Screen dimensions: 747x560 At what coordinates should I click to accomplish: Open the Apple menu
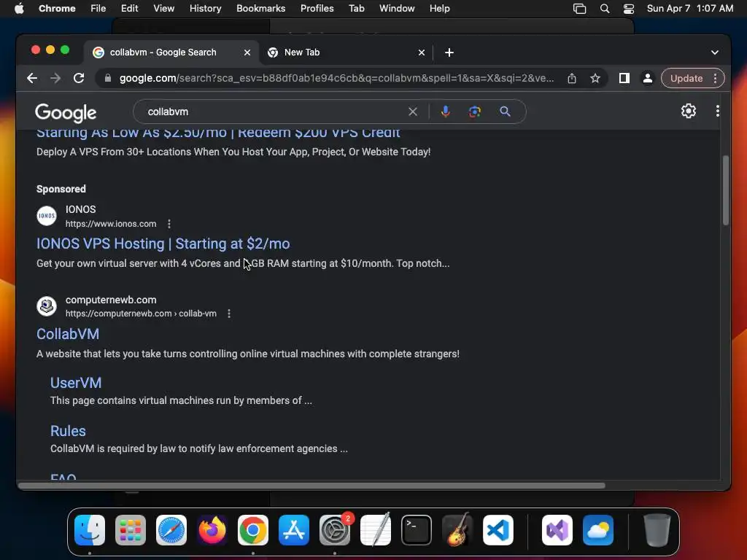coord(19,9)
